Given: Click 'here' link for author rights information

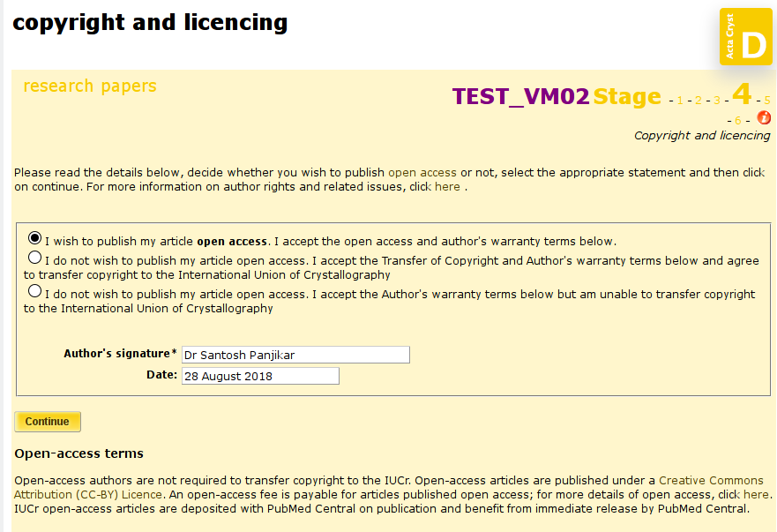Looking at the screenshot, I should (447, 187).
